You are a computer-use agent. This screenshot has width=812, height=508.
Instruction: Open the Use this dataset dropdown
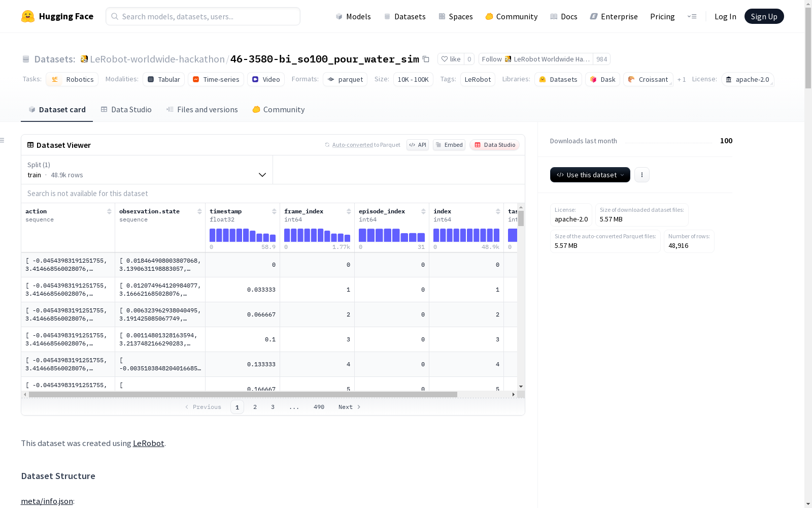pos(590,175)
